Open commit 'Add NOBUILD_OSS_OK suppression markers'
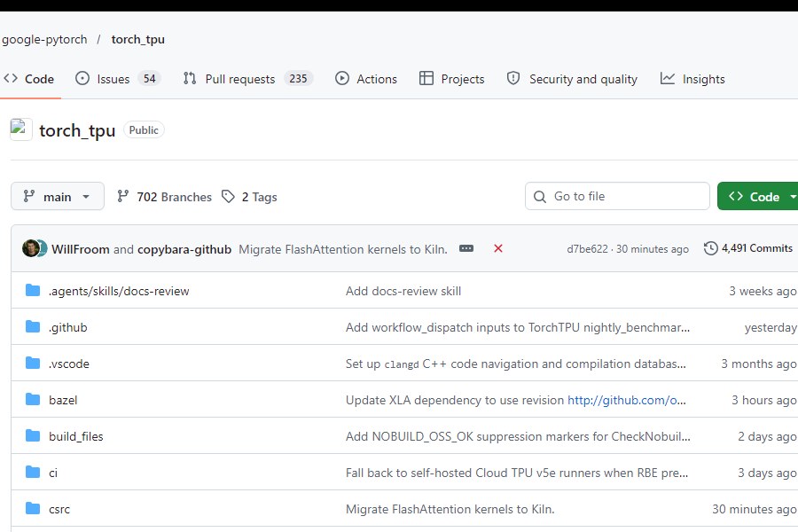This screenshot has width=798, height=532. [518, 436]
